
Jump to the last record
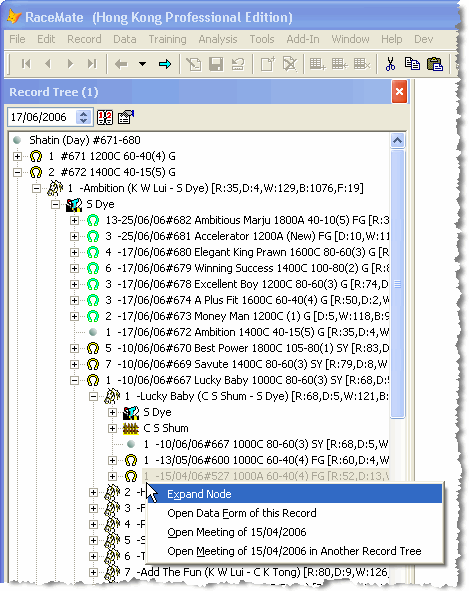pyautogui.click(x=92, y=64)
